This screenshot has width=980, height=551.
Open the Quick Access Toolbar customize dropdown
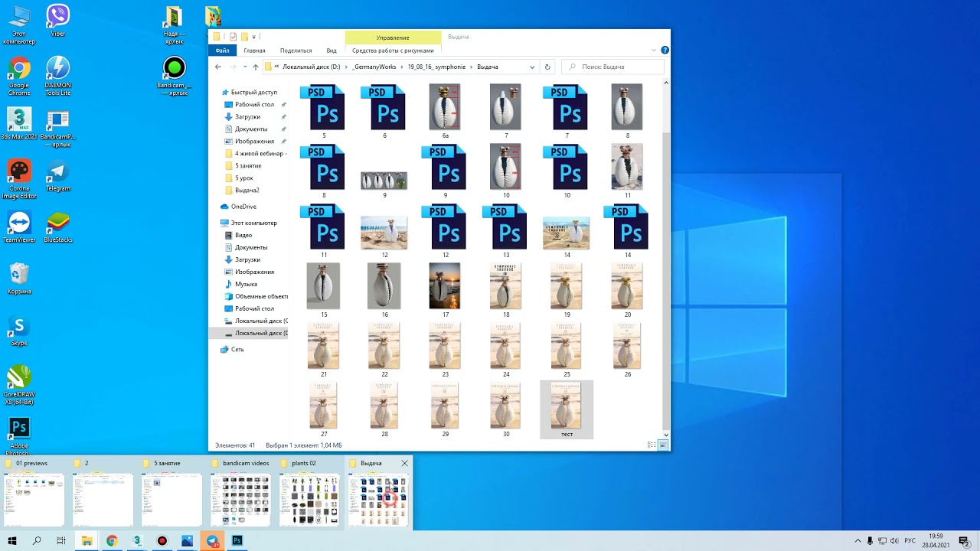[x=254, y=36]
